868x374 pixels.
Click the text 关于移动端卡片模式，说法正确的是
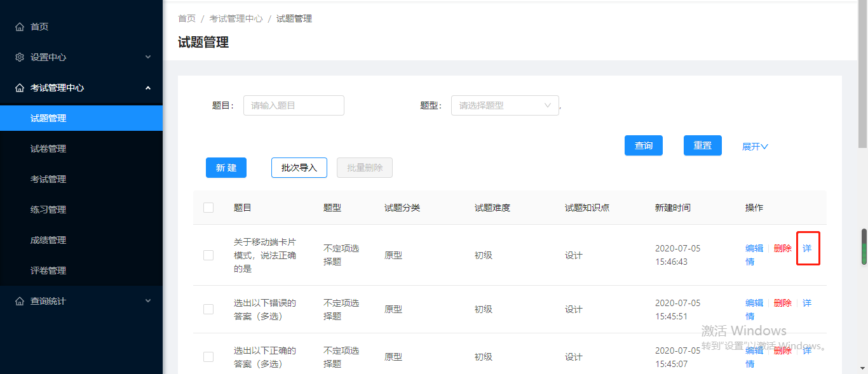(265, 255)
